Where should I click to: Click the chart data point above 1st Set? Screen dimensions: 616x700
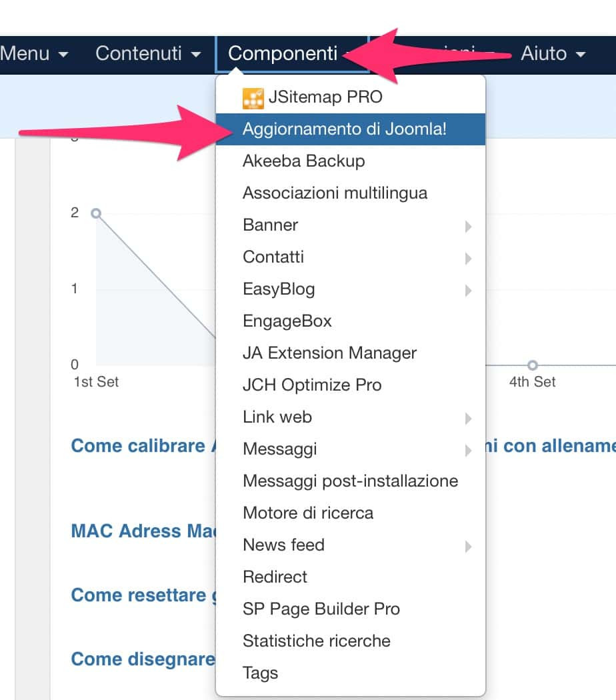(96, 213)
